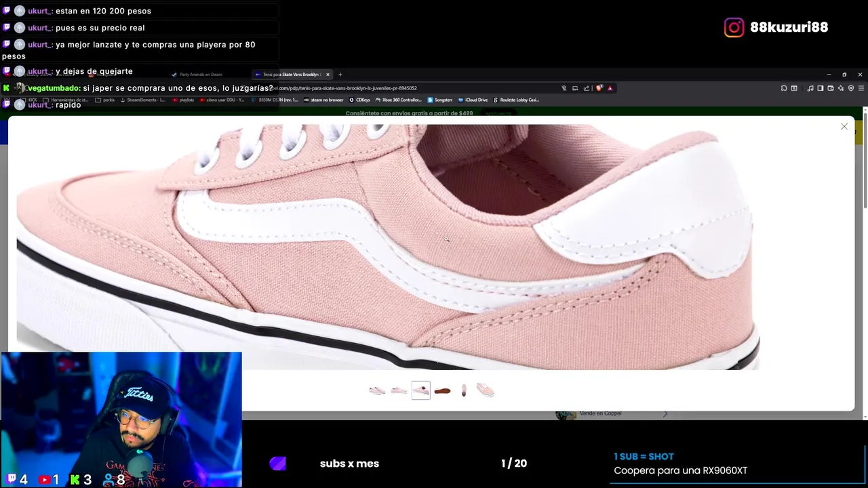
Task: Restore down the browser window
Action: point(844,75)
